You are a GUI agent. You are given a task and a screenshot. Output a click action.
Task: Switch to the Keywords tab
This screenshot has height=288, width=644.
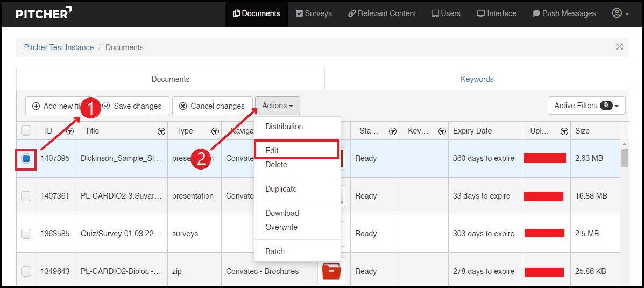point(477,79)
